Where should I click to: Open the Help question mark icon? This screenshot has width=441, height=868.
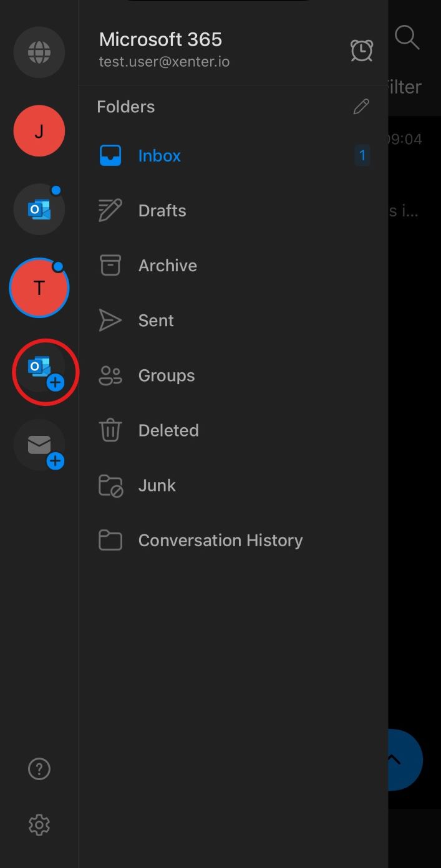[x=39, y=769]
